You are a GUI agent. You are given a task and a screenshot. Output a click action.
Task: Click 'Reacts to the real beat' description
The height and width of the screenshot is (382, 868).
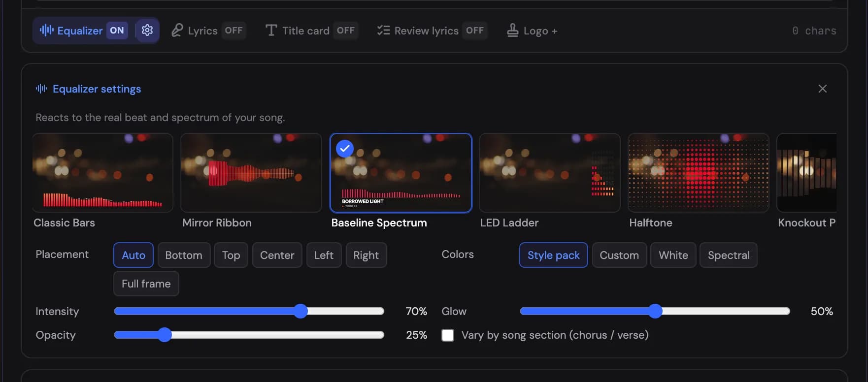coord(160,118)
